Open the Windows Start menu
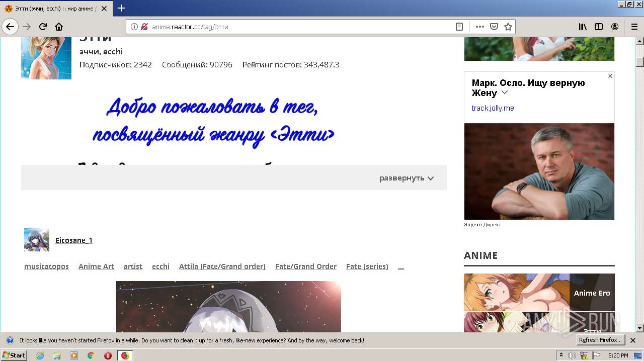 [14, 355]
